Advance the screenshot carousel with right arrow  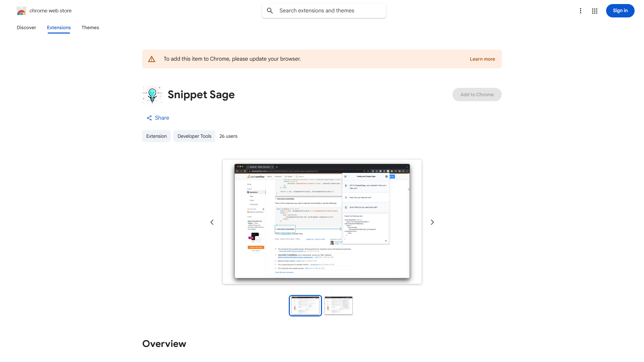(x=432, y=222)
